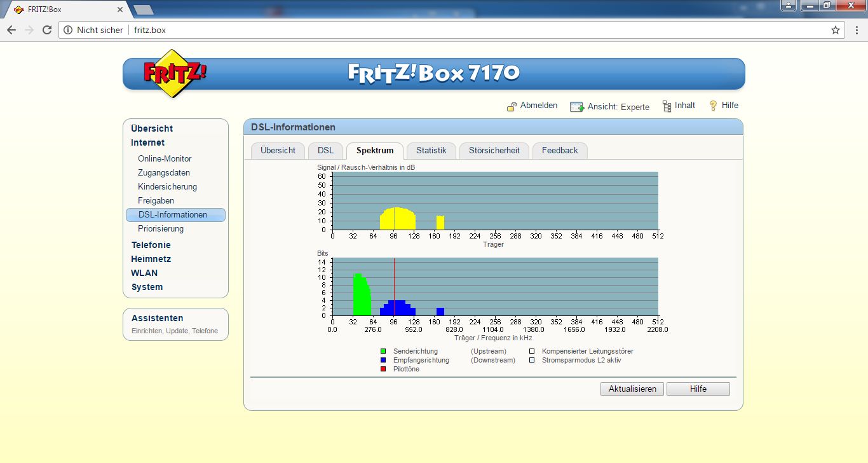The image size is (868, 463).
Task: Click the blue Empfangsrichtung legend swatch
Action: (383, 360)
